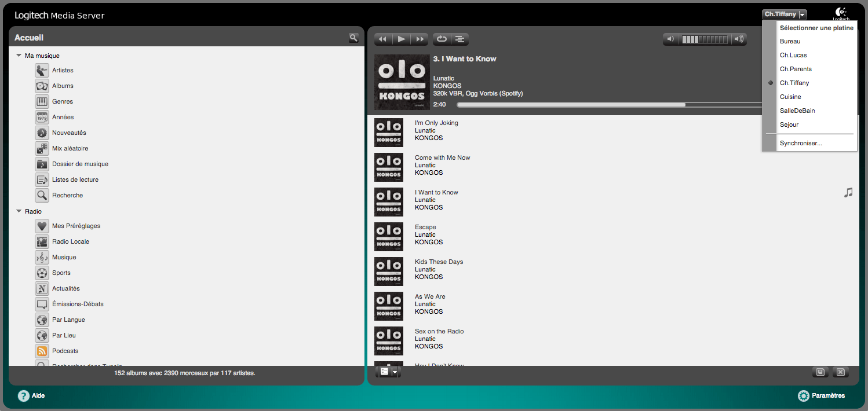The width and height of the screenshot is (868, 411).
Task: Collapse the Ma musique section
Action: click(19, 56)
